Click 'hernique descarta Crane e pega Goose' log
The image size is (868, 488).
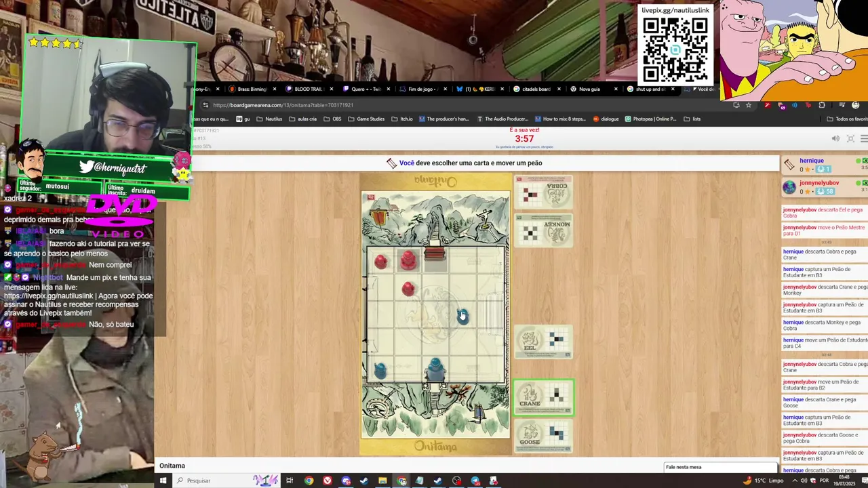[825, 403]
